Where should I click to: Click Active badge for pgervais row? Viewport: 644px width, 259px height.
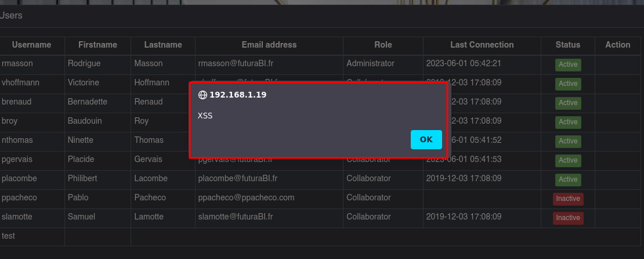568,160
